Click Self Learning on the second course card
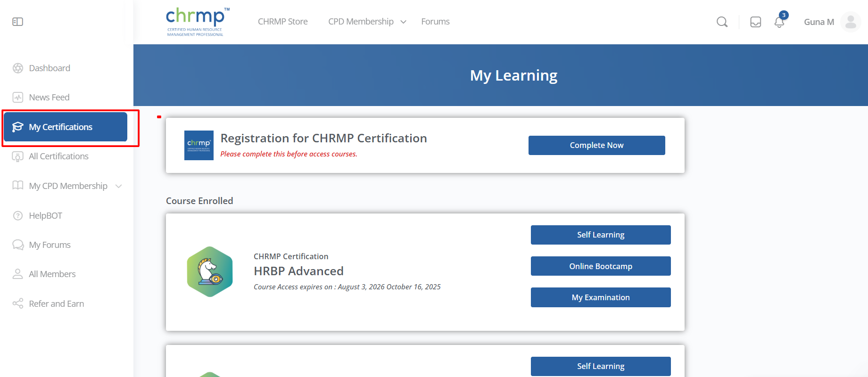Image resolution: width=868 pixels, height=377 pixels. [x=601, y=366]
